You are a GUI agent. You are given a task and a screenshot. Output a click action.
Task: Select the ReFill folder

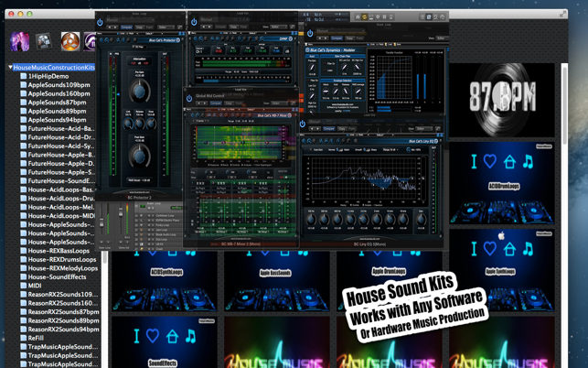point(36,338)
